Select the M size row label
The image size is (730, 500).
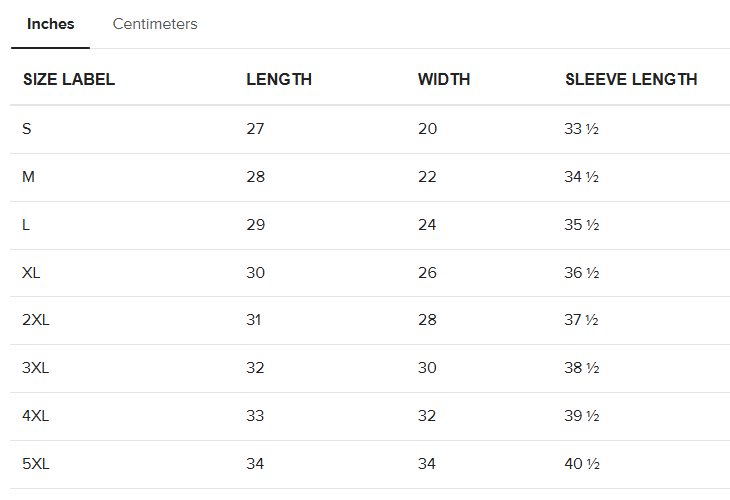(28, 176)
